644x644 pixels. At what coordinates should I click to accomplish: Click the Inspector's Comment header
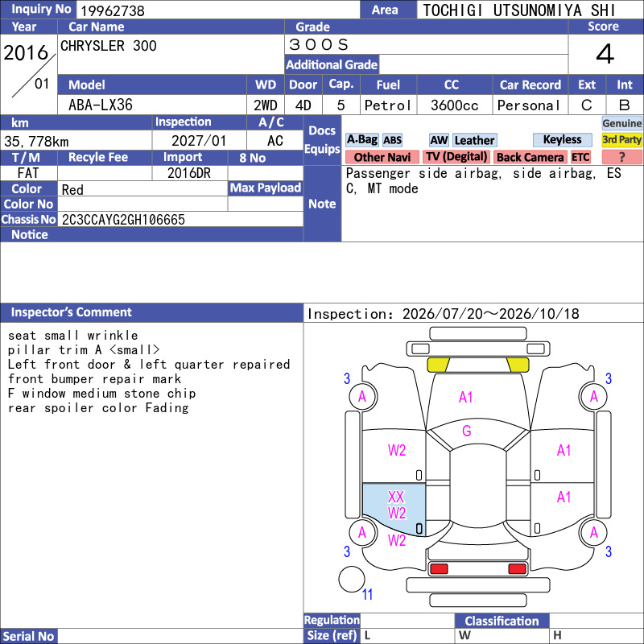[151, 312]
